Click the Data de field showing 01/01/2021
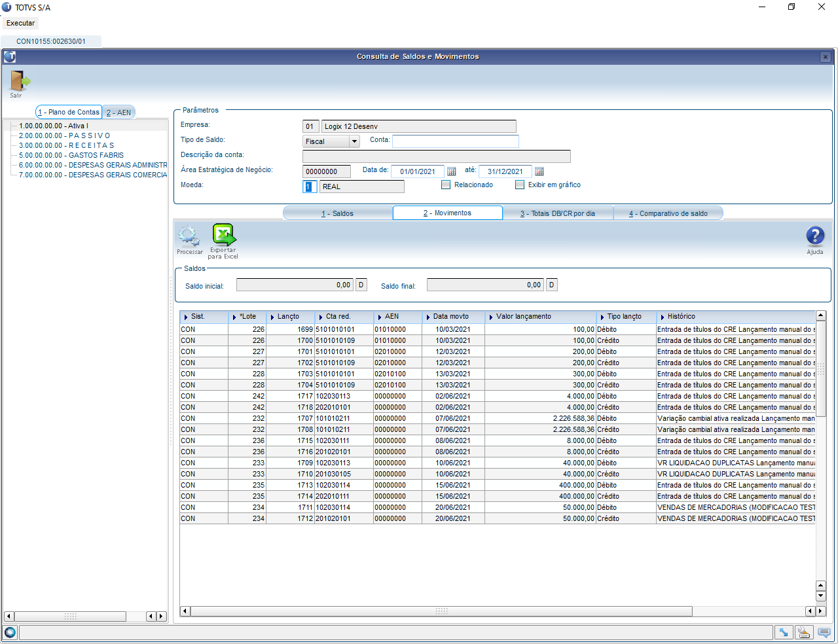 418,171
